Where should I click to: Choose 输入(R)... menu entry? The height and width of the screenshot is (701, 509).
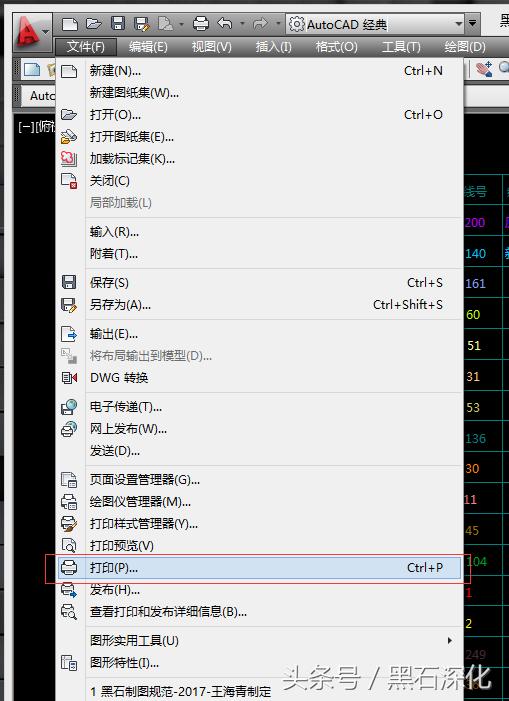tap(260, 232)
